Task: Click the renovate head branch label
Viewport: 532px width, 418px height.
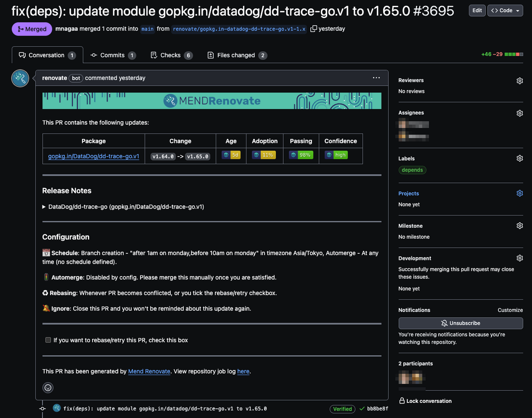Action: point(239,29)
